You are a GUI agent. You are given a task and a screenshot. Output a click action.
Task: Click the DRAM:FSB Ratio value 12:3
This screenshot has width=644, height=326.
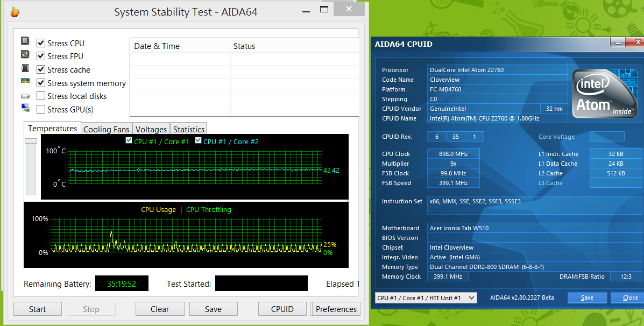click(x=626, y=277)
